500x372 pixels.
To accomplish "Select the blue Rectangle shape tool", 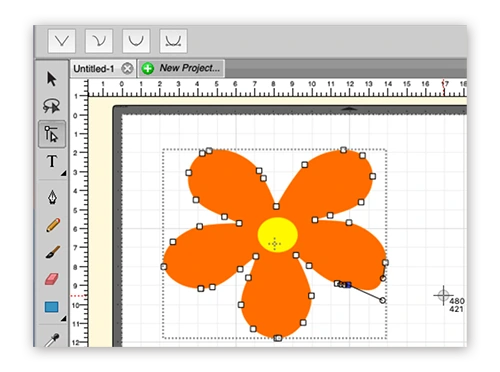I will [x=52, y=307].
